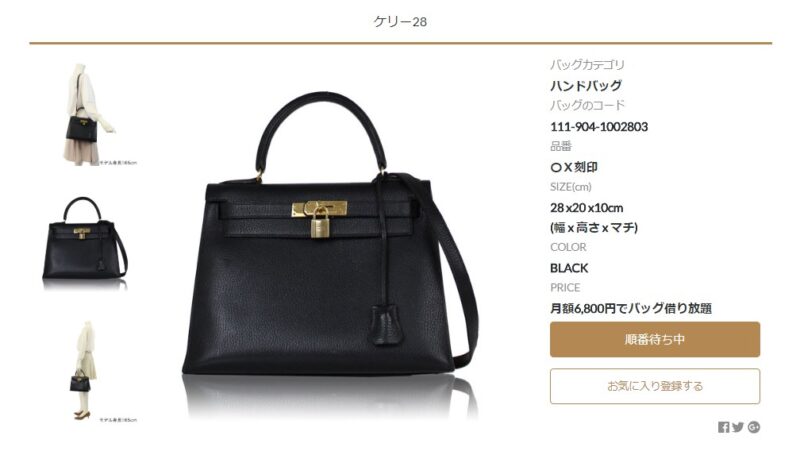The height and width of the screenshot is (455, 800).
Task: Click the バッグカテゴリ label
Action: (x=587, y=65)
